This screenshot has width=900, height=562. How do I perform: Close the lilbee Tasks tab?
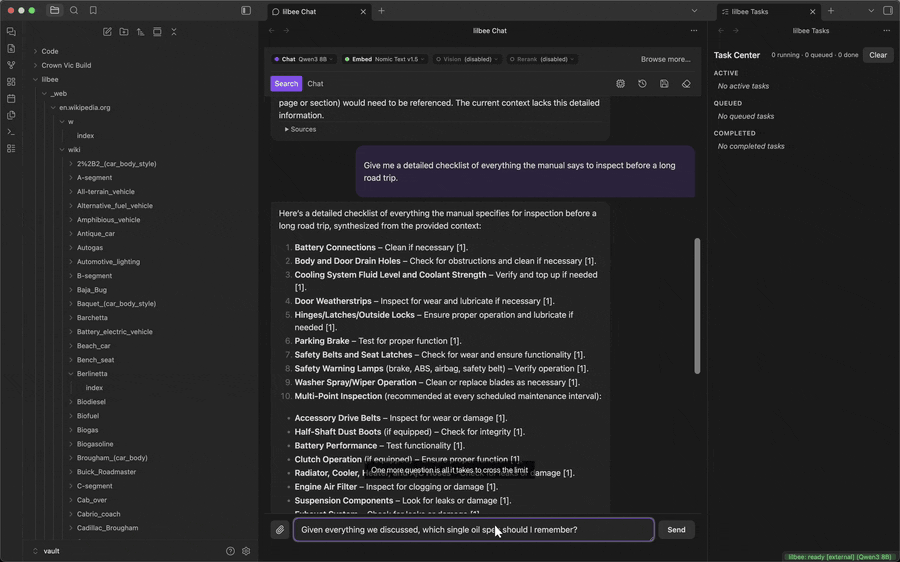pyautogui.click(x=812, y=11)
